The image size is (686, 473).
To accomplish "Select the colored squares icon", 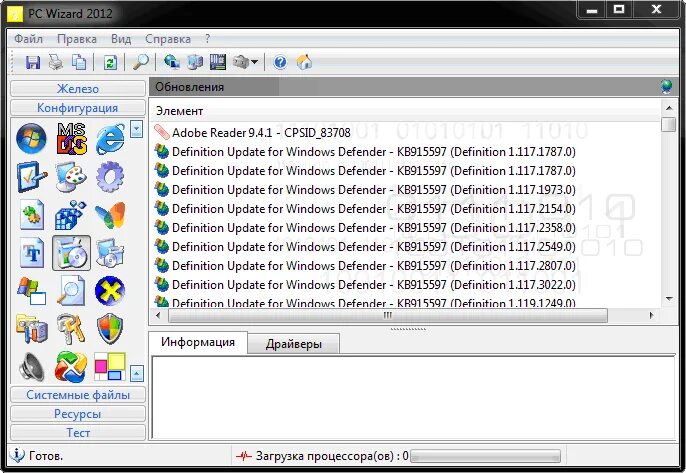I will pyautogui.click(x=110, y=367).
